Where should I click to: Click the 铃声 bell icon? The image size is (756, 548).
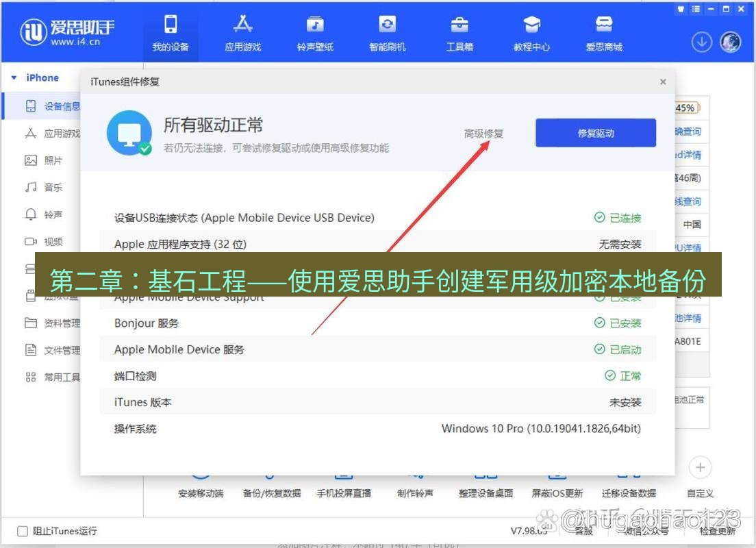point(30,214)
